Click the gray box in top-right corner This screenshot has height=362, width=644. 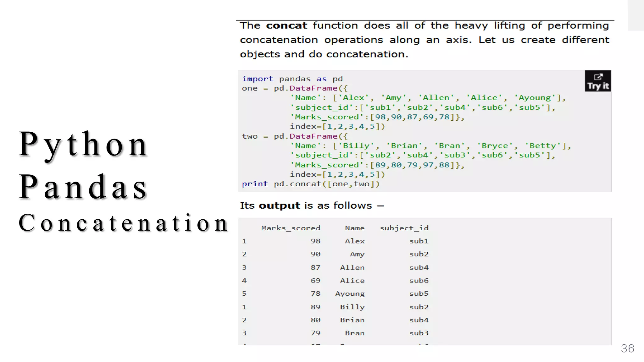tap(636, 15)
